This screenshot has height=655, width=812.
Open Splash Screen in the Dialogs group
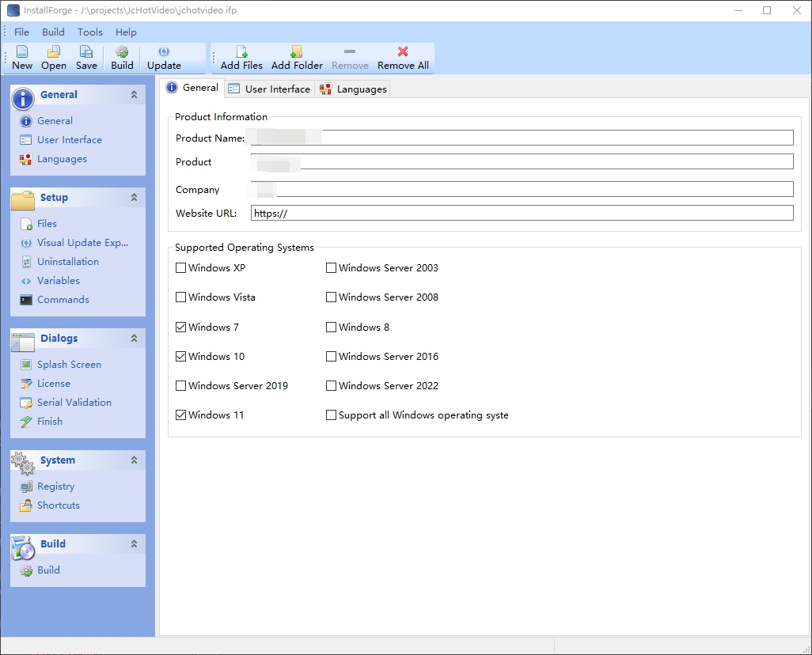[x=61, y=365]
